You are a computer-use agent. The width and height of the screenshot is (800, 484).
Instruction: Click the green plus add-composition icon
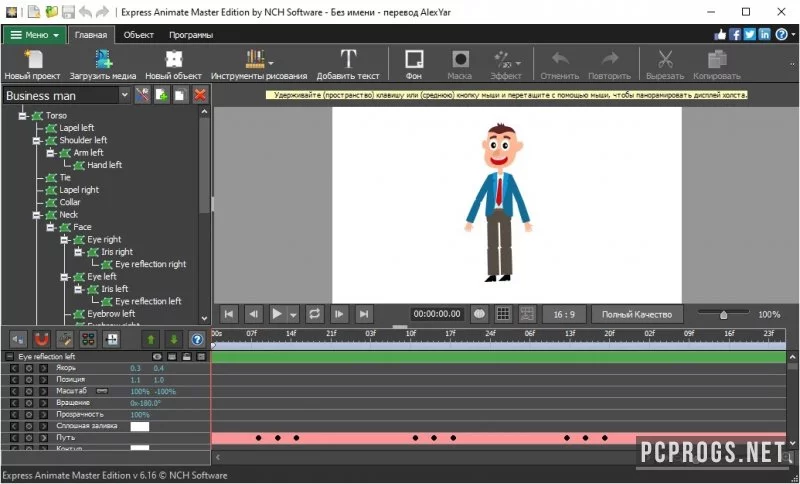coord(162,95)
